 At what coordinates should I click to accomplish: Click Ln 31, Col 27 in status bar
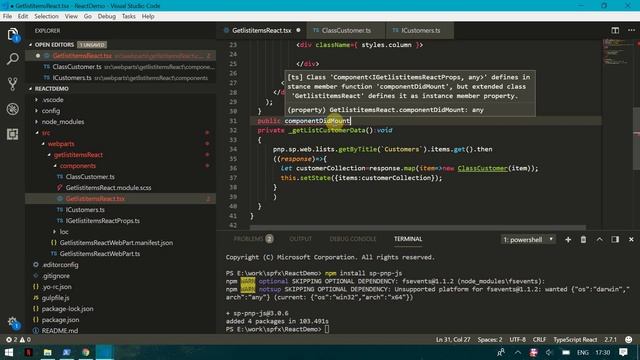[453, 340]
